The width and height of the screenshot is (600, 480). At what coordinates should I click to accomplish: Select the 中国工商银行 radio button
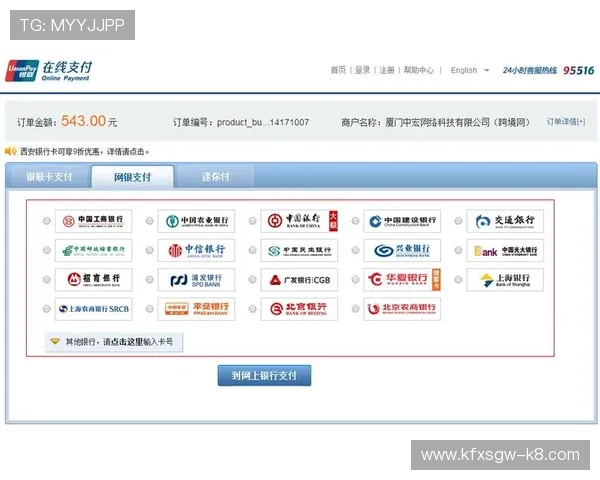(x=47, y=221)
